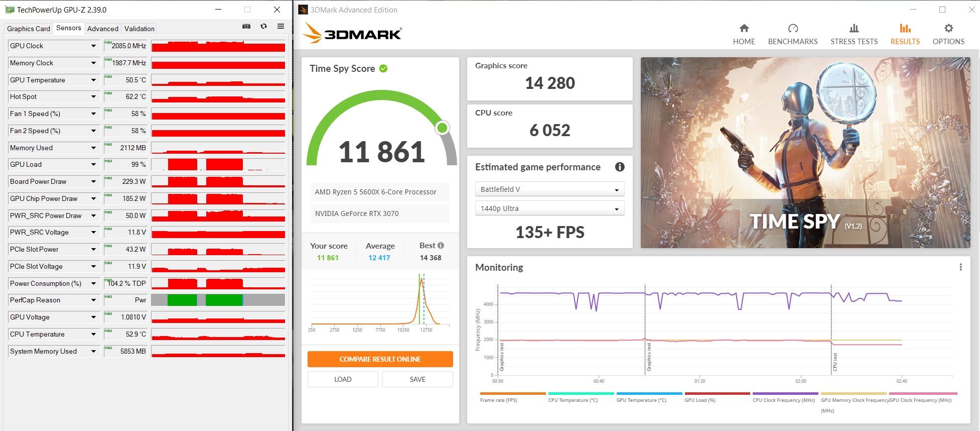Open the Options gear icon
Screen dimensions: 980x431
[948, 28]
